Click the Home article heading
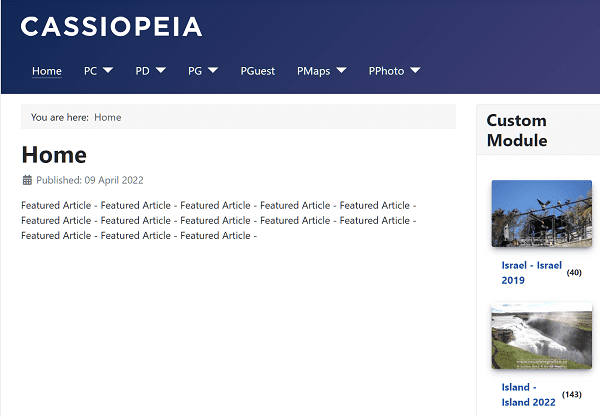600x417 pixels. 54,155
